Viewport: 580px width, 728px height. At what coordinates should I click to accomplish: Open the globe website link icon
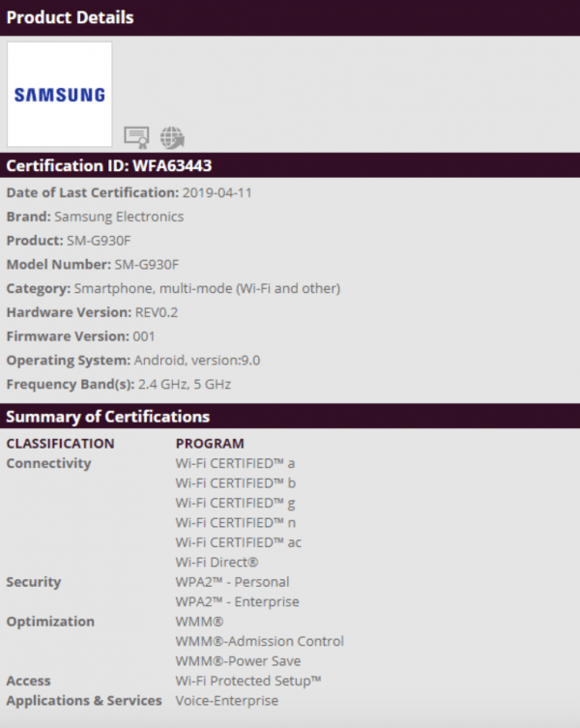(172, 136)
